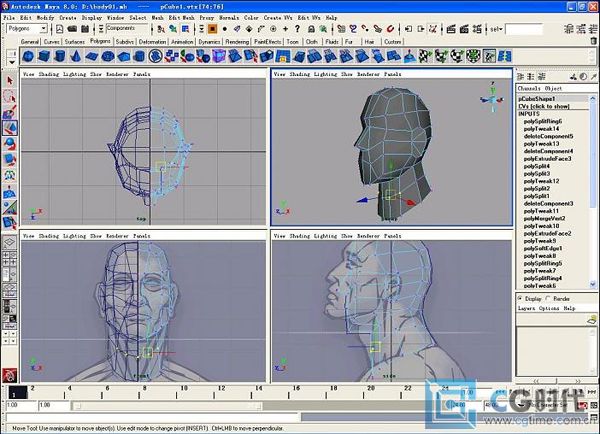Open the Layers menu in layer editor

527,308
